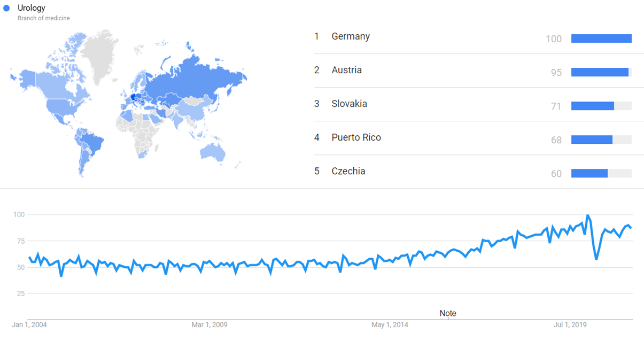Open the Puerto Rico region entry
The height and width of the screenshot is (341, 644).
coord(356,137)
